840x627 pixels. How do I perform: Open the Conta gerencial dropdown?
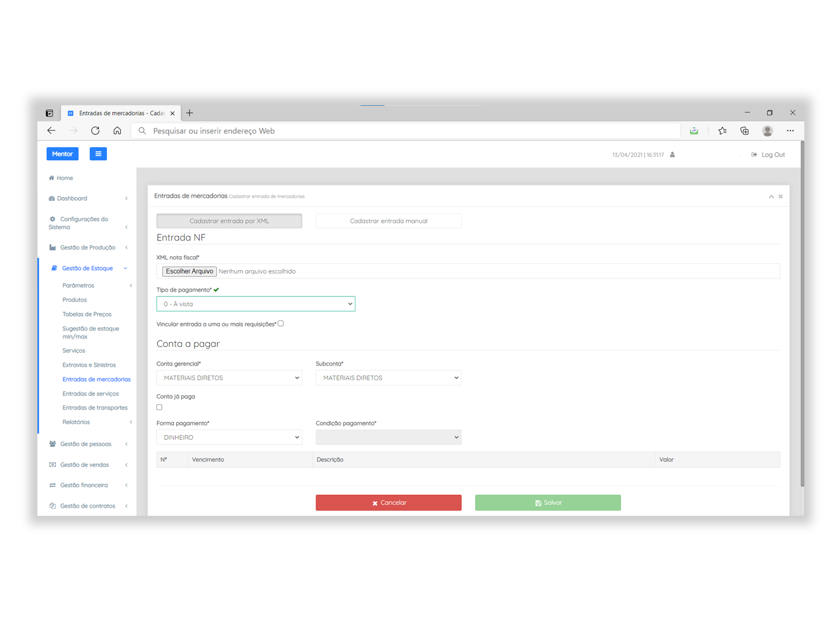click(x=229, y=378)
